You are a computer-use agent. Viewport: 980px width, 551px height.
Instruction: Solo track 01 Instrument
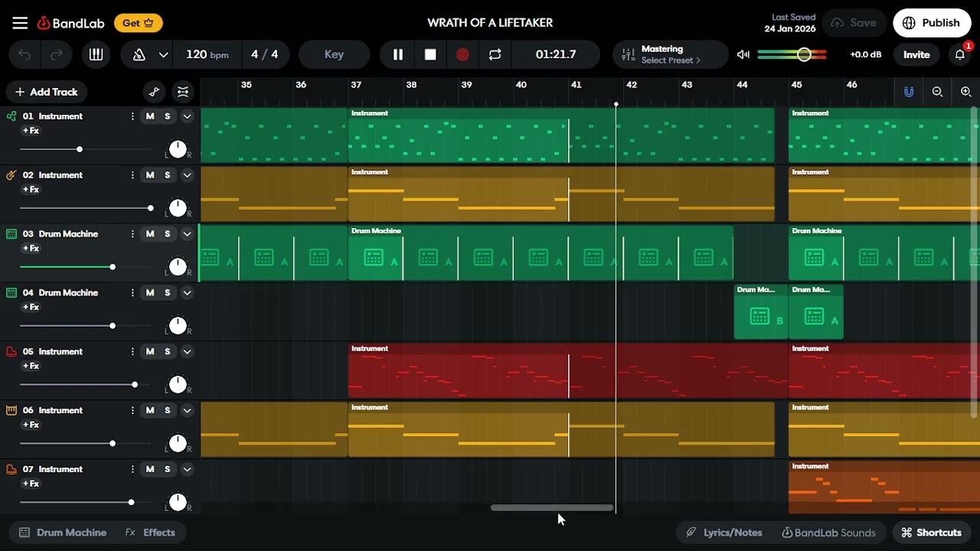tap(168, 116)
